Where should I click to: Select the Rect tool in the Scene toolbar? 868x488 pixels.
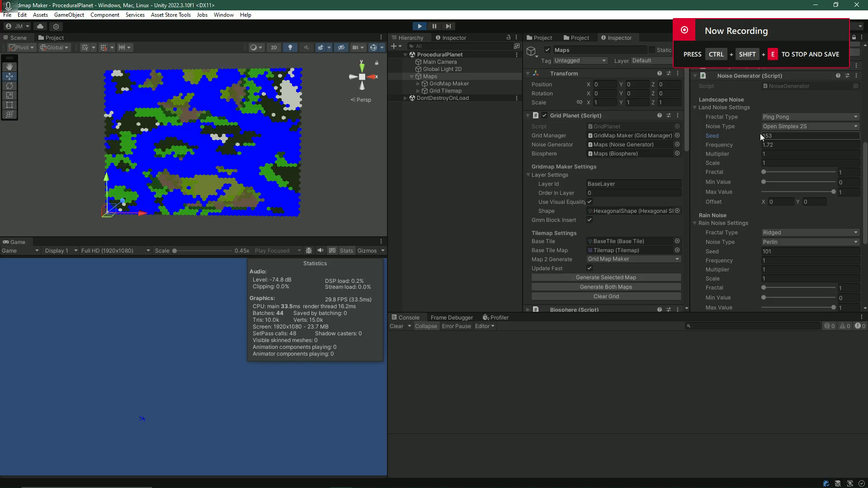(9, 105)
